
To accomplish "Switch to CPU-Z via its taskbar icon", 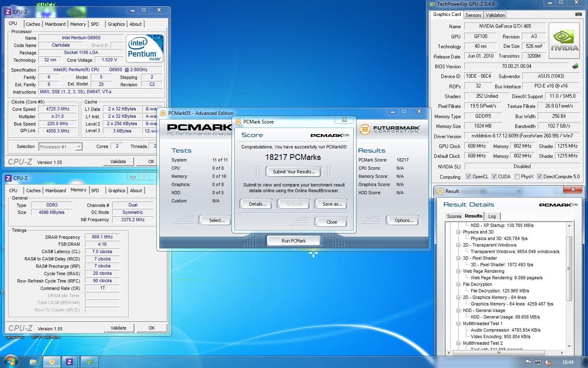I will click(69, 361).
